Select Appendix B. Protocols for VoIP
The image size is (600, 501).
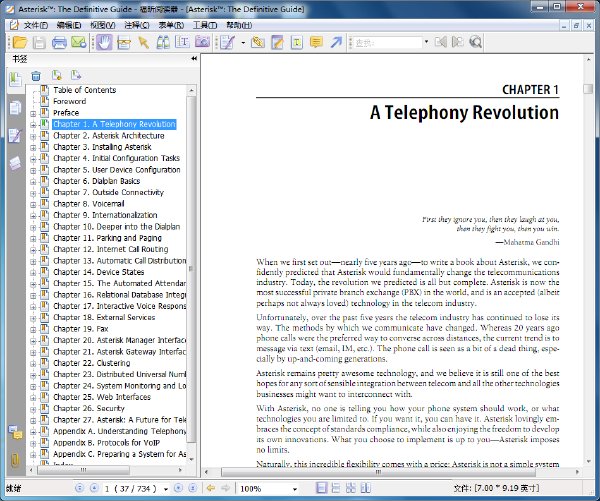(106, 442)
